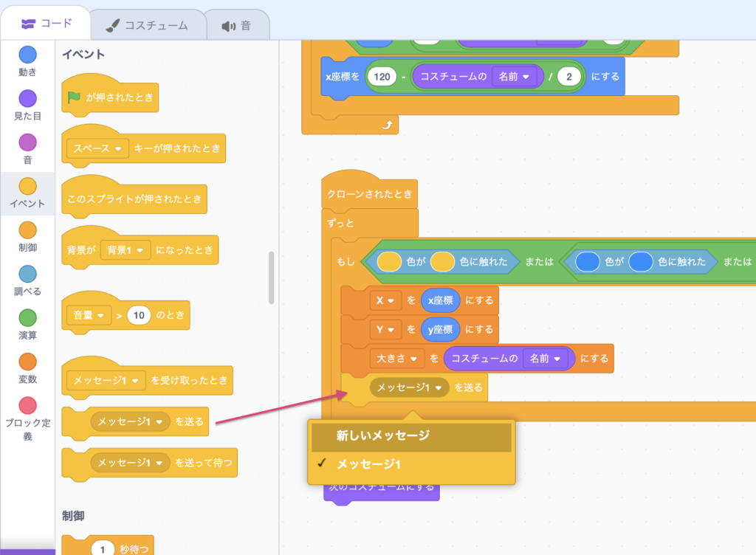
Task: Click the y座標 reporter in Y block
Action: pos(440,329)
